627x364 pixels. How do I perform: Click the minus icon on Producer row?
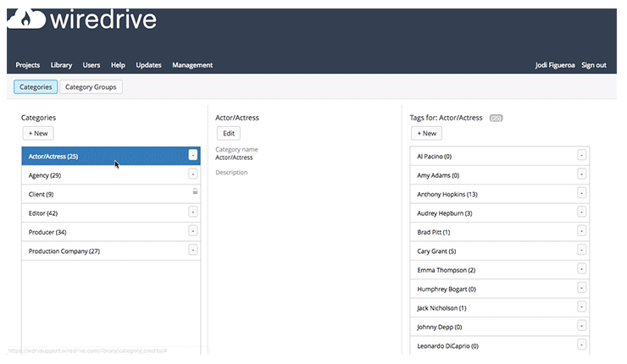point(192,230)
